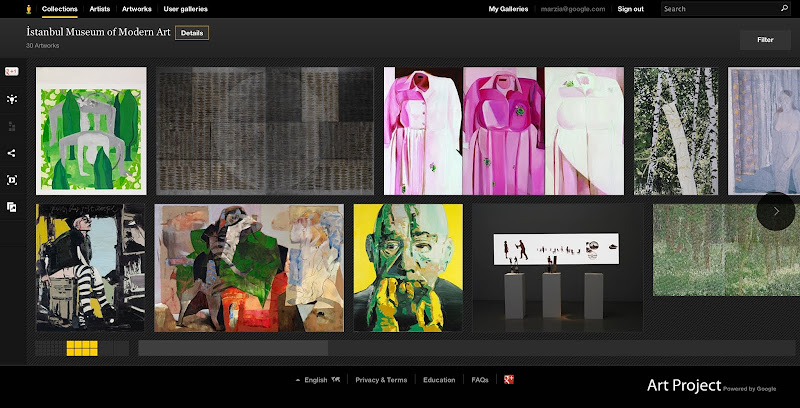Open the User galleries tab
The width and height of the screenshot is (800, 408).
click(x=185, y=9)
